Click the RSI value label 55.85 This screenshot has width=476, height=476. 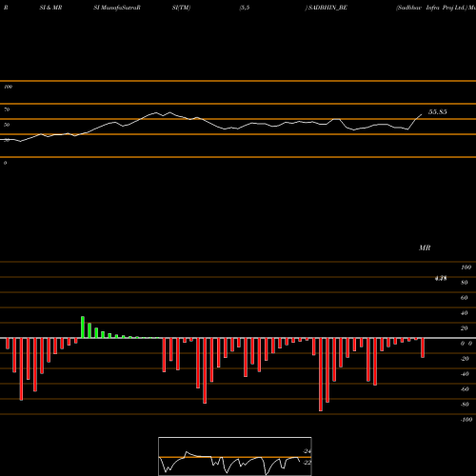[438, 112]
